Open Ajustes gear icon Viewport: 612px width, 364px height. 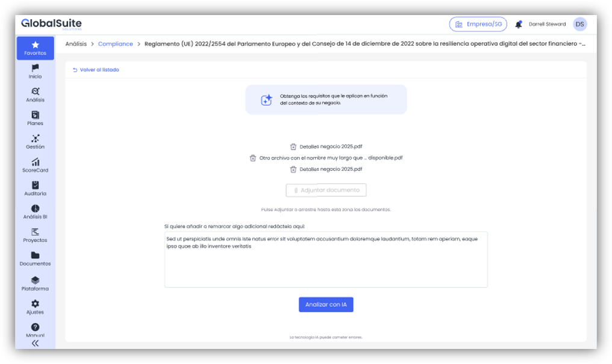pyautogui.click(x=35, y=304)
